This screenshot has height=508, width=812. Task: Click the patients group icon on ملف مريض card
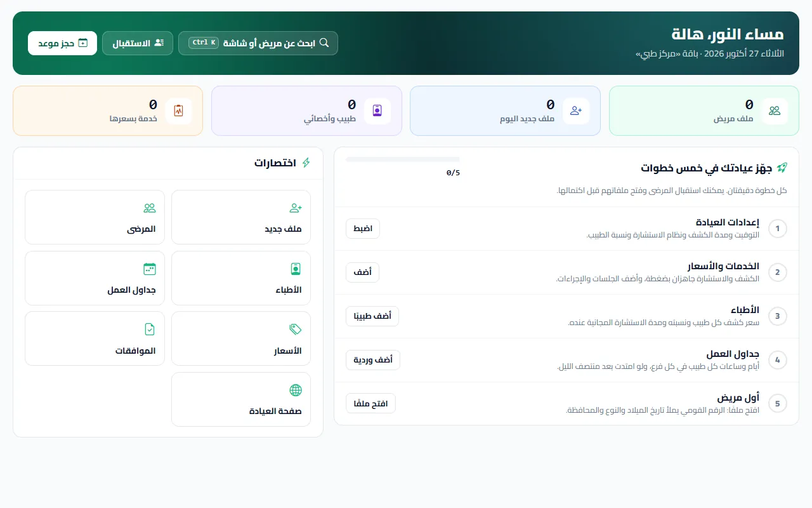[775, 110]
